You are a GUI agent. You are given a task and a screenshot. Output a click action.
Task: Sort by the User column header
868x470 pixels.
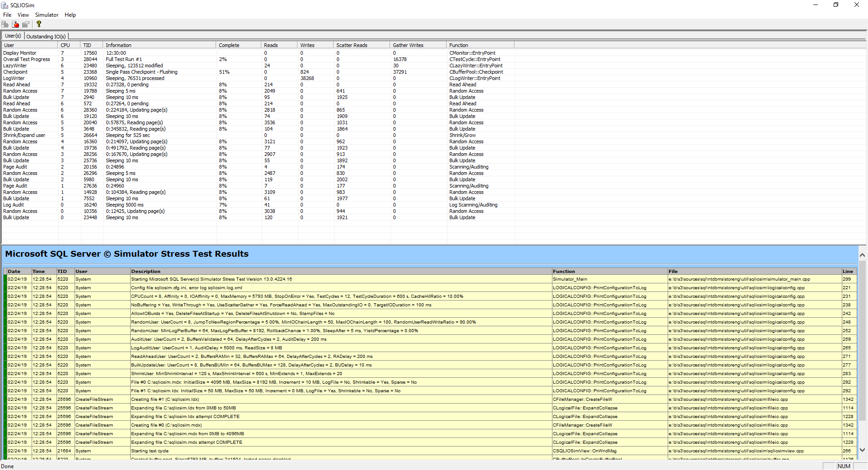30,45
